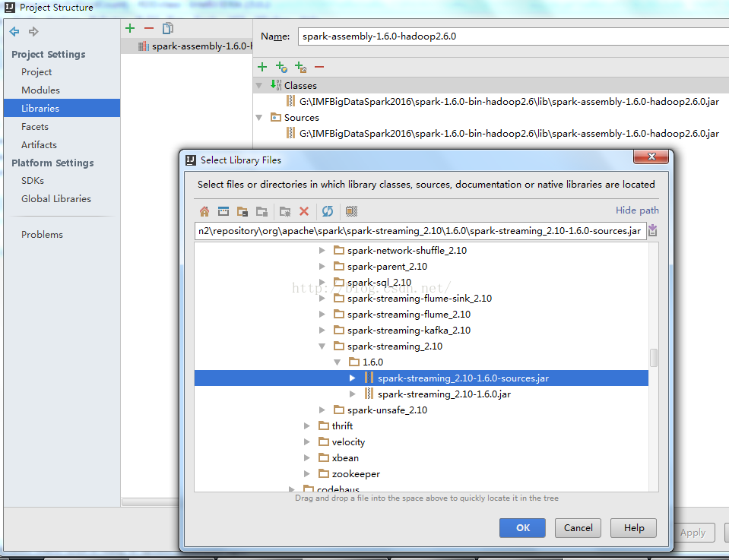729x560 pixels.
Task: Click the forward navigation arrow
Action: 33,32
